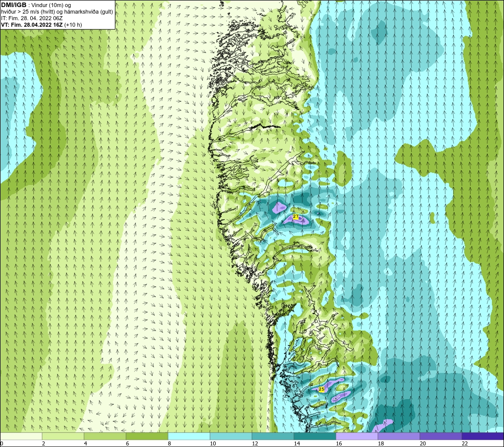Viewport: 504px width, 447px height.
Task: Click the VT valid time line
Action: tap(41, 25)
